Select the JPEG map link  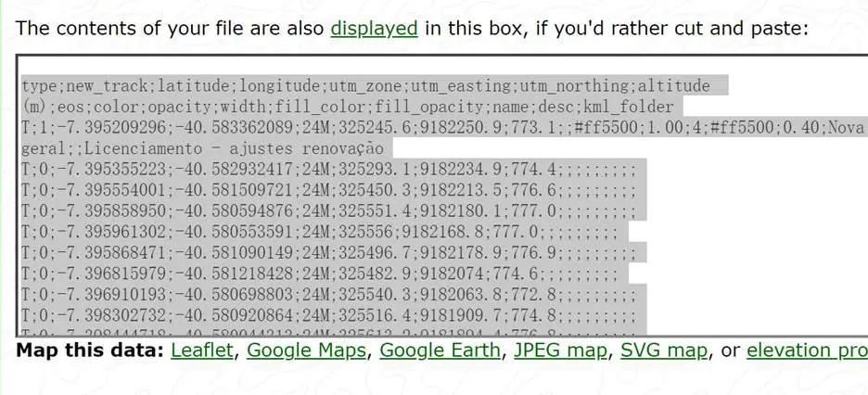(562, 350)
